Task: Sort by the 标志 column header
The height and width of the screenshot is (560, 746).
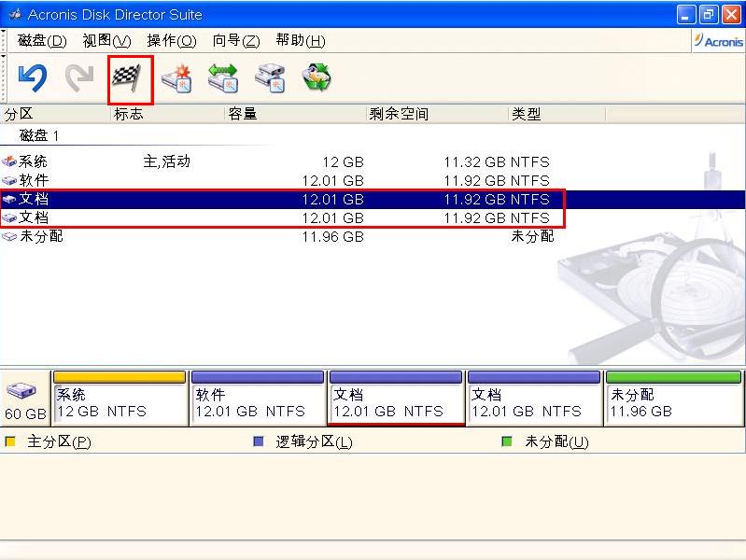Action: click(167, 114)
